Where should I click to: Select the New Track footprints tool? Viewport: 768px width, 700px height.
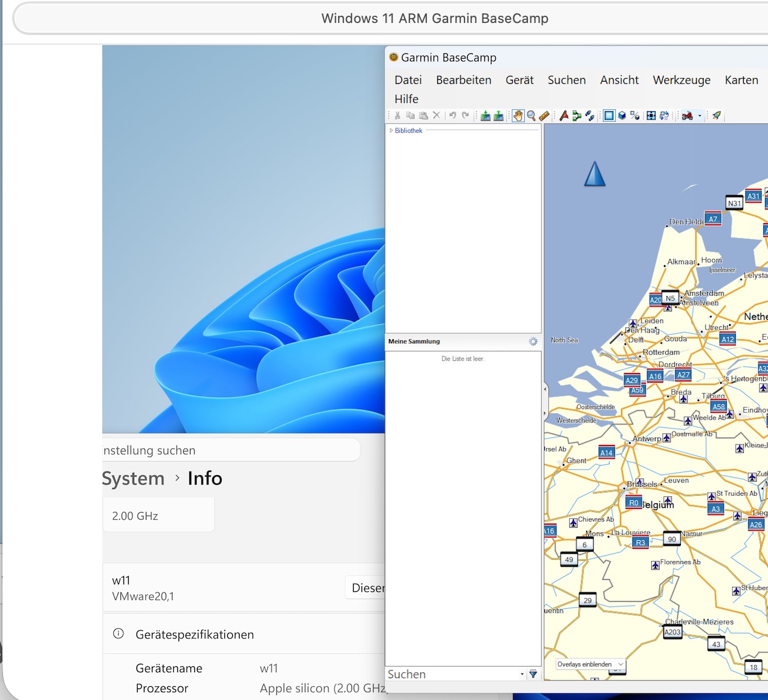[x=590, y=115]
